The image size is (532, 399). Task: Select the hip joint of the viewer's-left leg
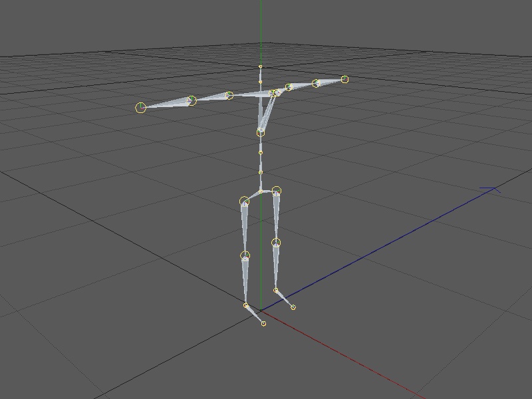244,201
